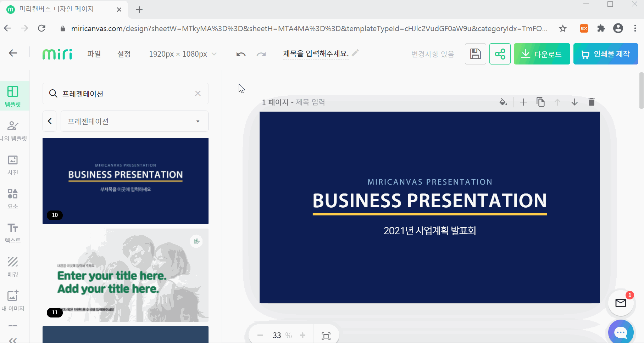Viewport: 644px width, 343px height.
Task: Open the 사진 photos sidebar panel
Action: click(x=13, y=164)
